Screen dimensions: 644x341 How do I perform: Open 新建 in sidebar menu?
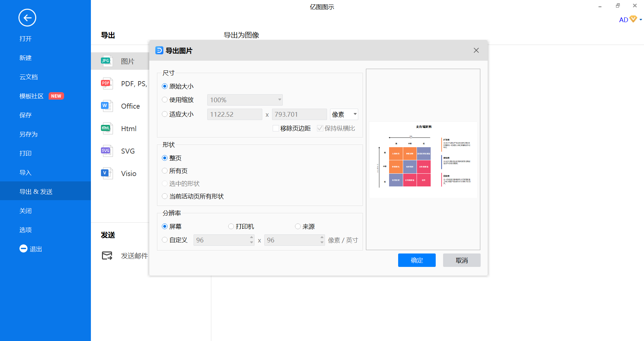pos(25,58)
